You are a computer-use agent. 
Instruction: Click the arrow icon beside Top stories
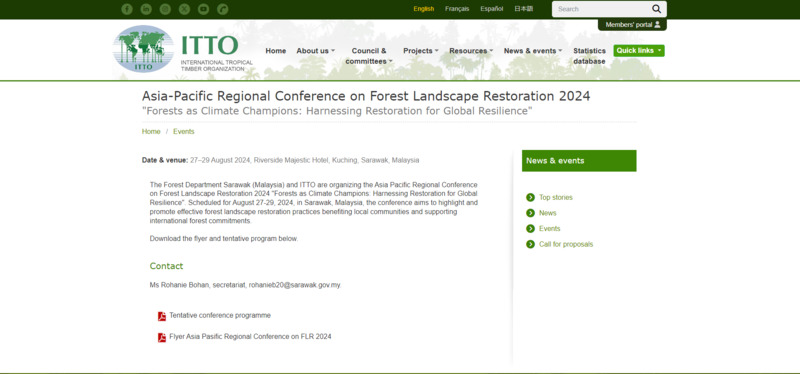(530, 197)
